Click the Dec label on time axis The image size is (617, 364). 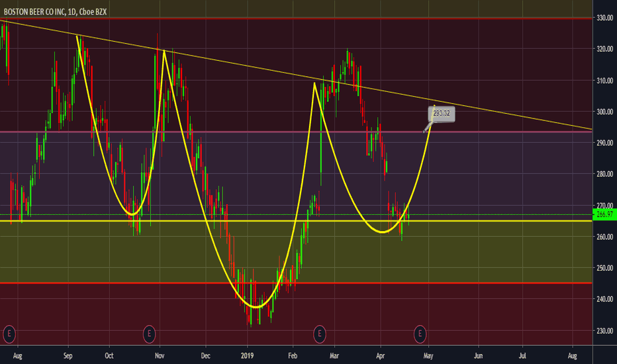tap(205, 356)
